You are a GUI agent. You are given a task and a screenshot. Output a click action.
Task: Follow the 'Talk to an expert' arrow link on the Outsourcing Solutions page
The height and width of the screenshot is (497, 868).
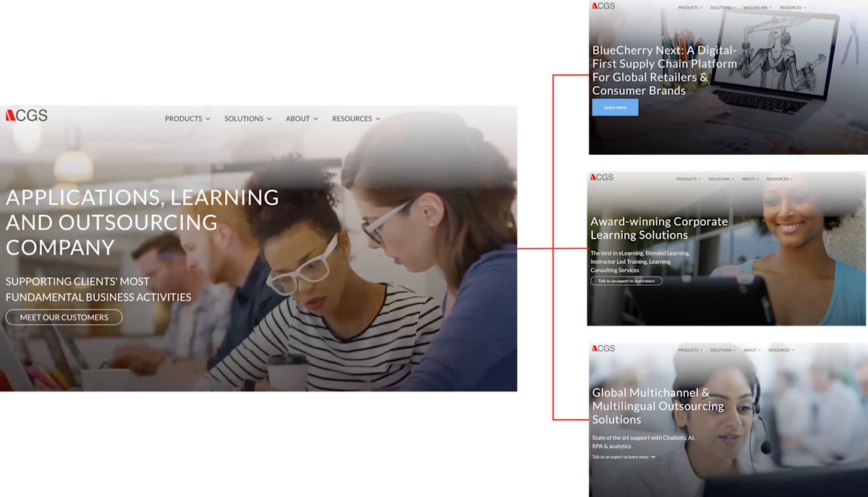(624, 457)
